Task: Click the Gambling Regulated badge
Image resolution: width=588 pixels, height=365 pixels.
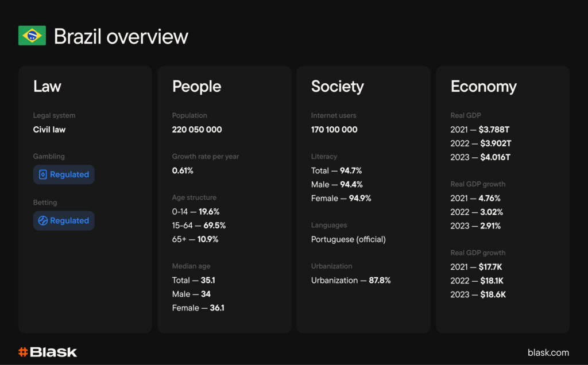Action: point(64,174)
